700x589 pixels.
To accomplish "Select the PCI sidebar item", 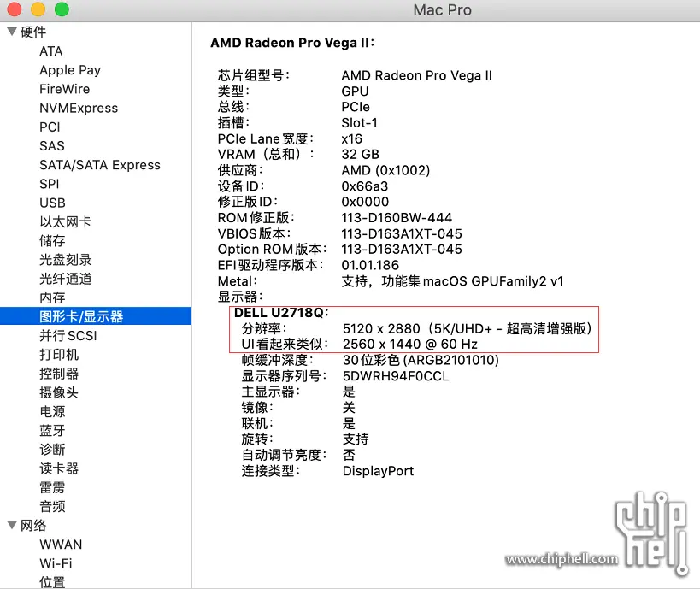I will click(x=50, y=127).
